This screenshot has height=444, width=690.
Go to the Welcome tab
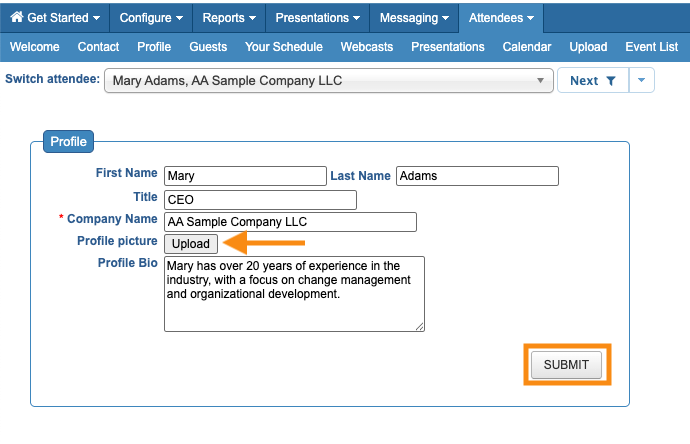(35, 47)
